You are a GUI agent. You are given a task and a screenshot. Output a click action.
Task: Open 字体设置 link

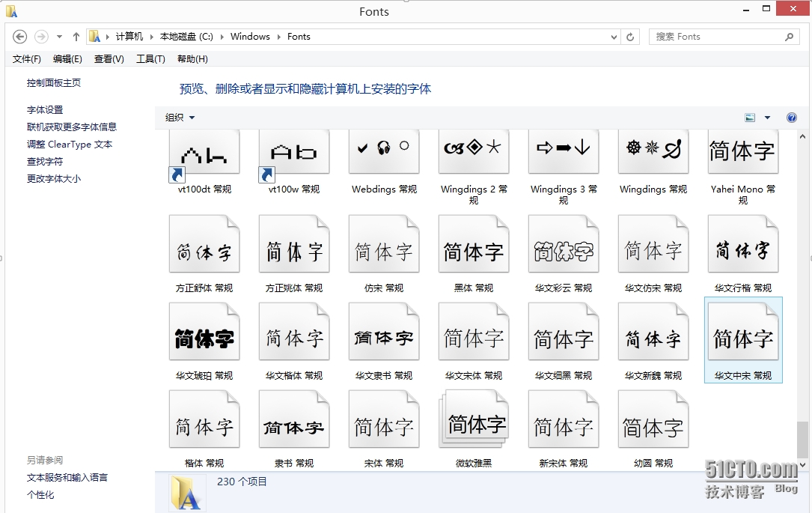coord(45,110)
